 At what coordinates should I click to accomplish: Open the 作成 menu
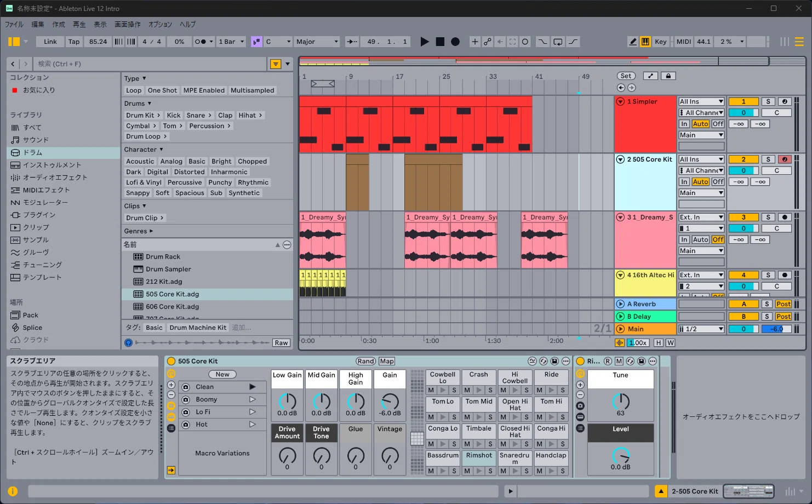(59, 25)
